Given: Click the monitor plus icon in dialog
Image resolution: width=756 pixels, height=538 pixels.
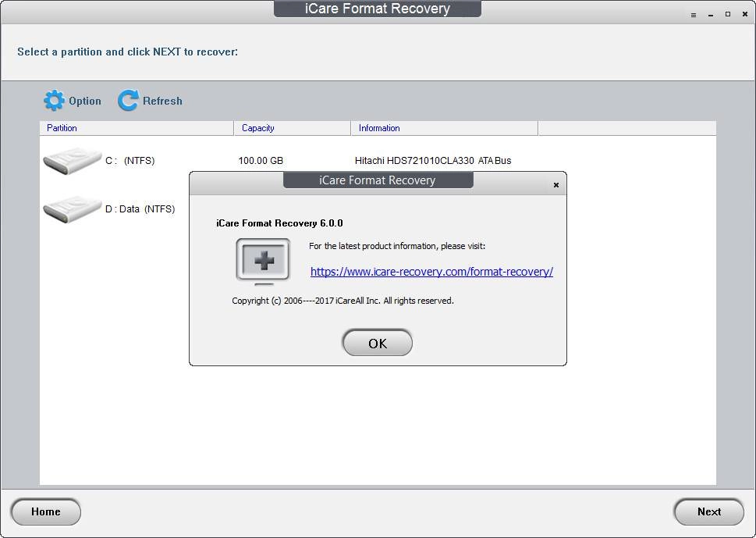Looking at the screenshot, I should [x=263, y=261].
